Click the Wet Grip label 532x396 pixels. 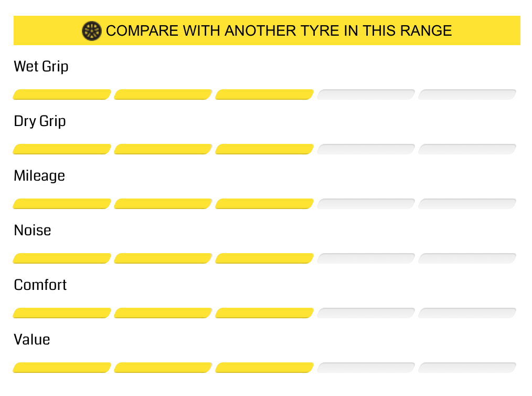(41, 67)
